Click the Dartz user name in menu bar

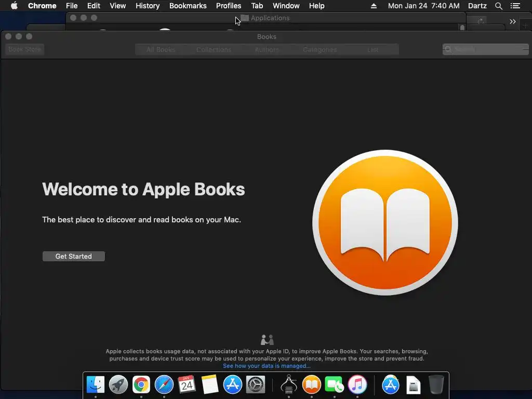click(x=477, y=6)
